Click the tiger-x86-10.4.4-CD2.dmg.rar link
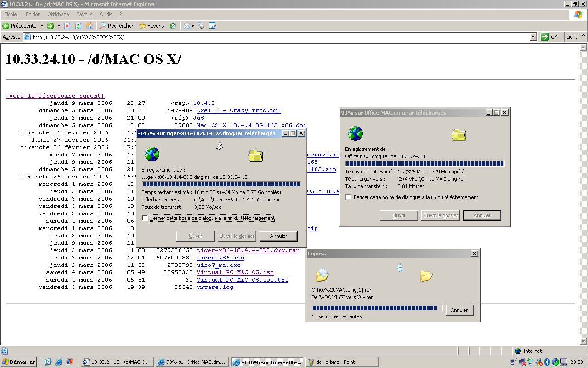Image resolution: width=588 pixels, height=368 pixels. (248, 250)
